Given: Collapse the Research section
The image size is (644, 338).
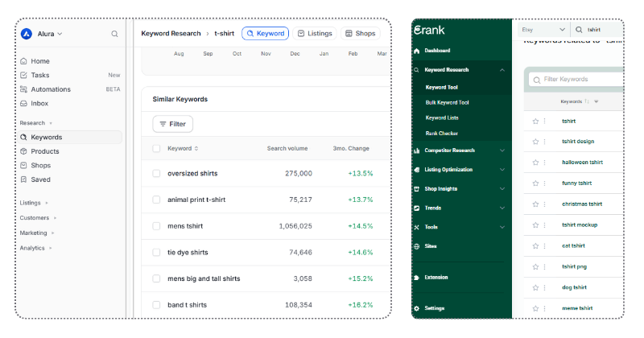Looking at the screenshot, I should tap(36, 123).
